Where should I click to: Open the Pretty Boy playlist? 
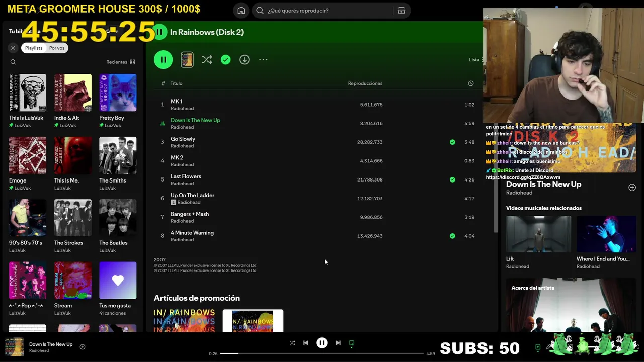tap(118, 101)
